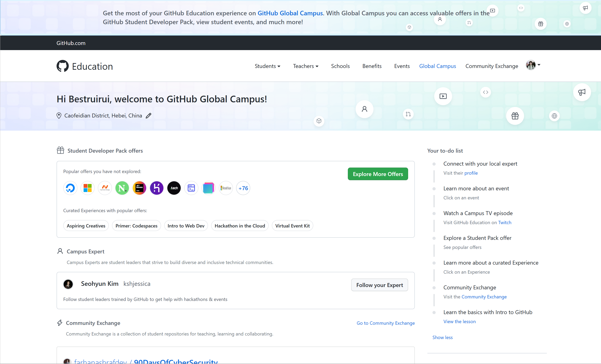
Task: Click 'Connect with your local expert' to-do item
Action: [x=480, y=164]
